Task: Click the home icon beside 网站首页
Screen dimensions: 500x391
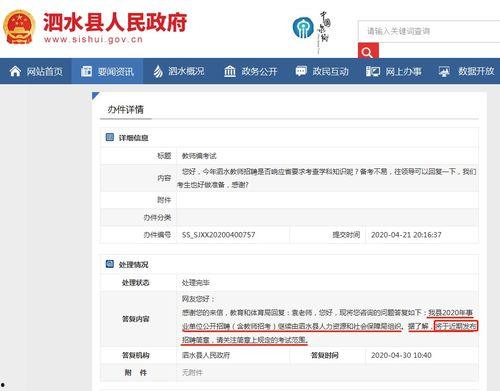Action: tap(15, 71)
